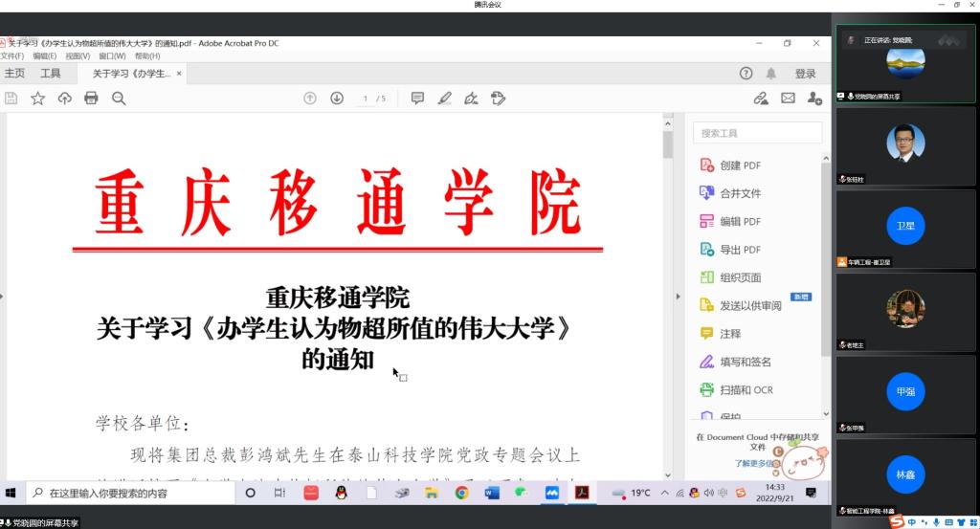Click the Save file icon in Acrobat toolbar
980x529 pixels.
11,99
